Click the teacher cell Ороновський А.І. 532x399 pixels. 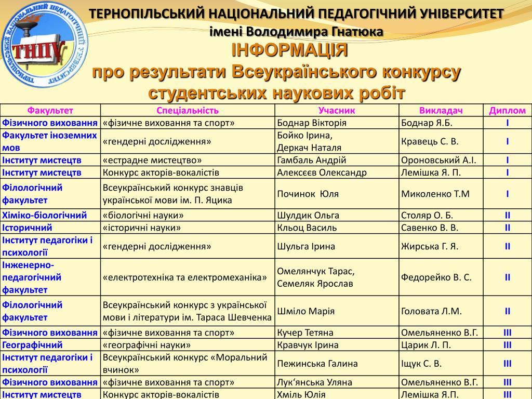point(441,160)
